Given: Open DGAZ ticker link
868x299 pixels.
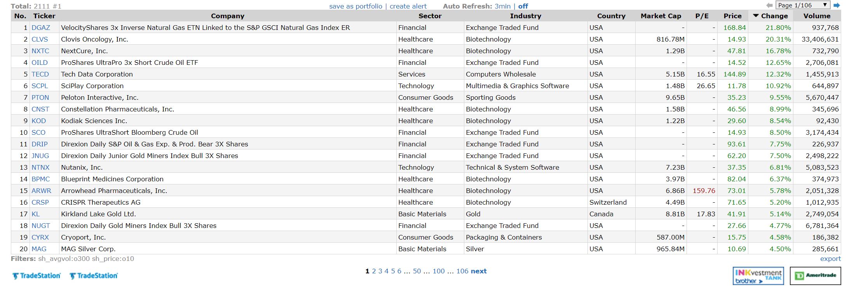Looking at the screenshot, I should pos(41,28).
